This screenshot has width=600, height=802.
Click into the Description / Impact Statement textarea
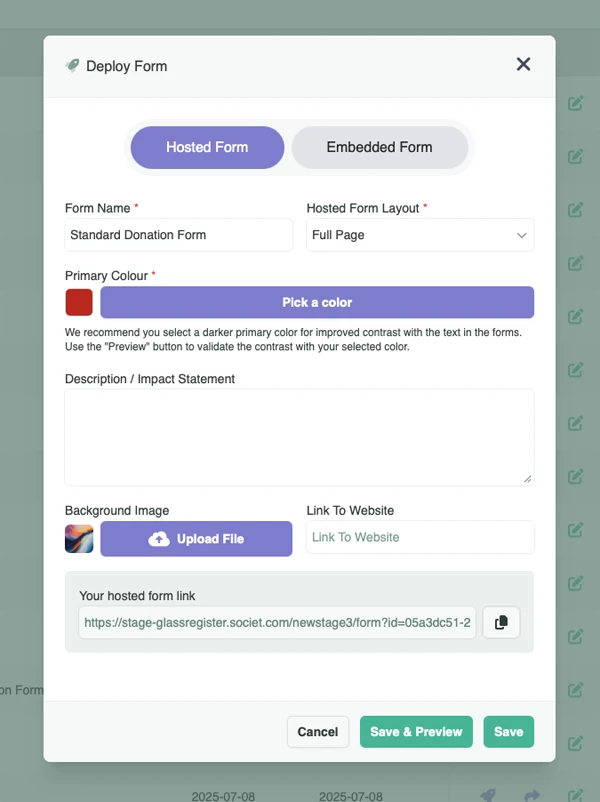coord(299,437)
